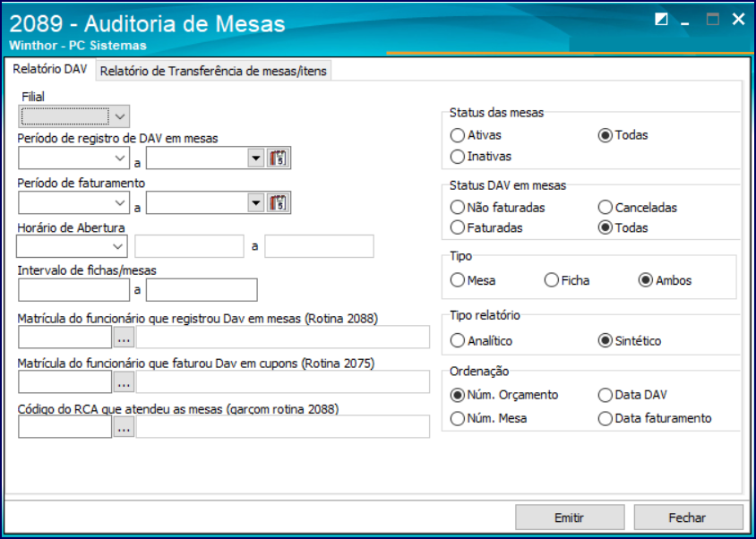Open lookup for employee who billed DAV (Rotina 2075)

coord(124,381)
